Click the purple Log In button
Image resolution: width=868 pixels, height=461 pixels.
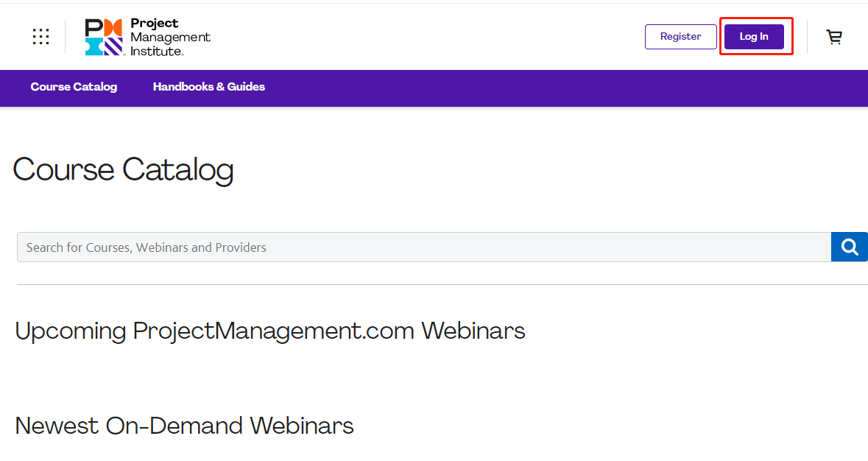tap(754, 37)
